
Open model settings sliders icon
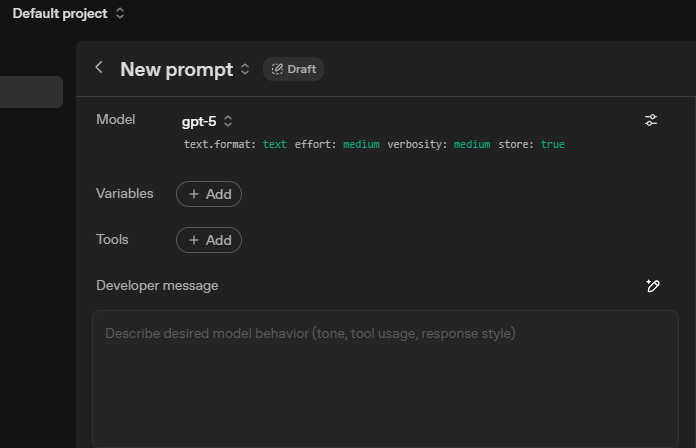[x=651, y=121]
